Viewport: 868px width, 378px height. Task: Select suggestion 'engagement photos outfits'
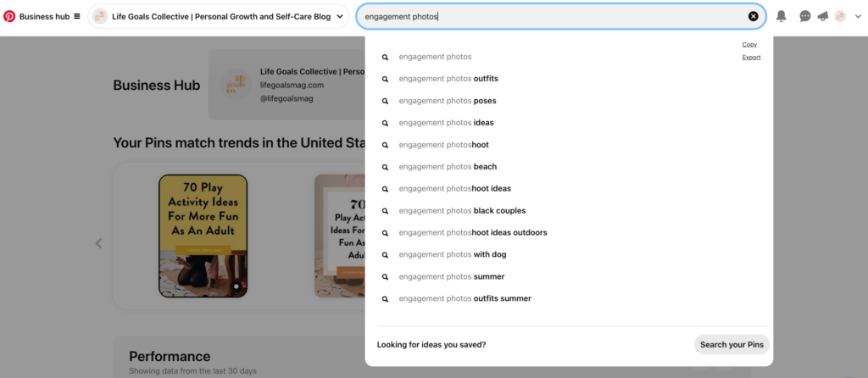pyautogui.click(x=569, y=79)
